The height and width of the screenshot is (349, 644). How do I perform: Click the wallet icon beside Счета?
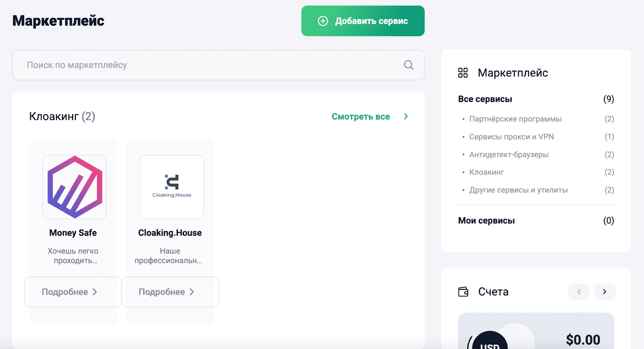tap(463, 292)
